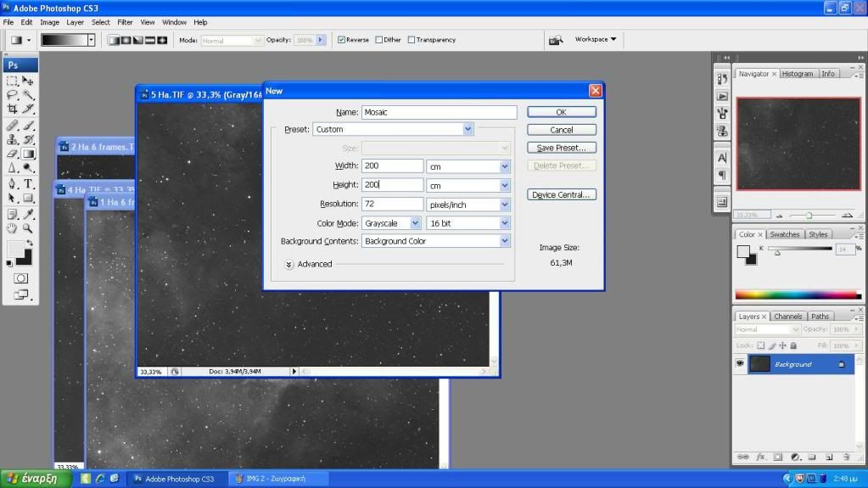Uncheck the Reverse gradient checkbox
This screenshot has height=488, width=868.
[341, 40]
